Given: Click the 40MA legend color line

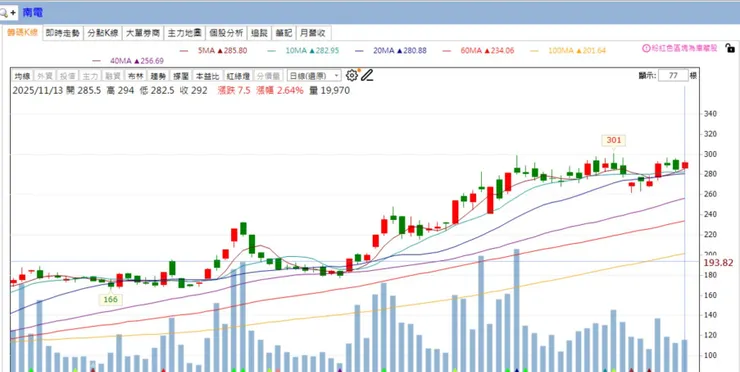Looking at the screenshot, I should (x=97, y=61).
